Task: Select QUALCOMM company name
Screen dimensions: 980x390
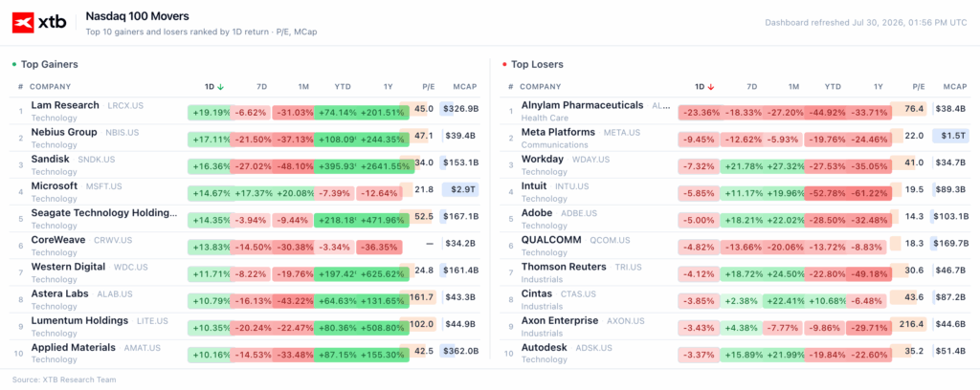Action: click(x=551, y=239)
